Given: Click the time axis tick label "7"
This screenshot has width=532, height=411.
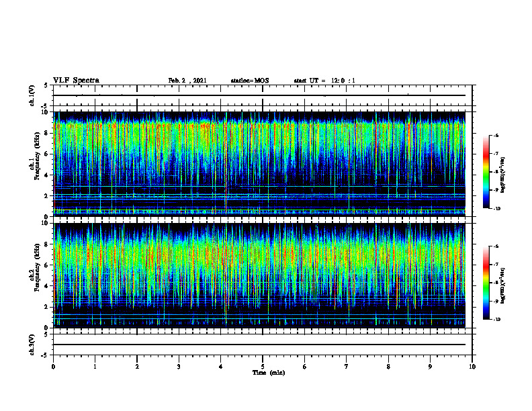Looking at the screenshot, I should (347, 367).
